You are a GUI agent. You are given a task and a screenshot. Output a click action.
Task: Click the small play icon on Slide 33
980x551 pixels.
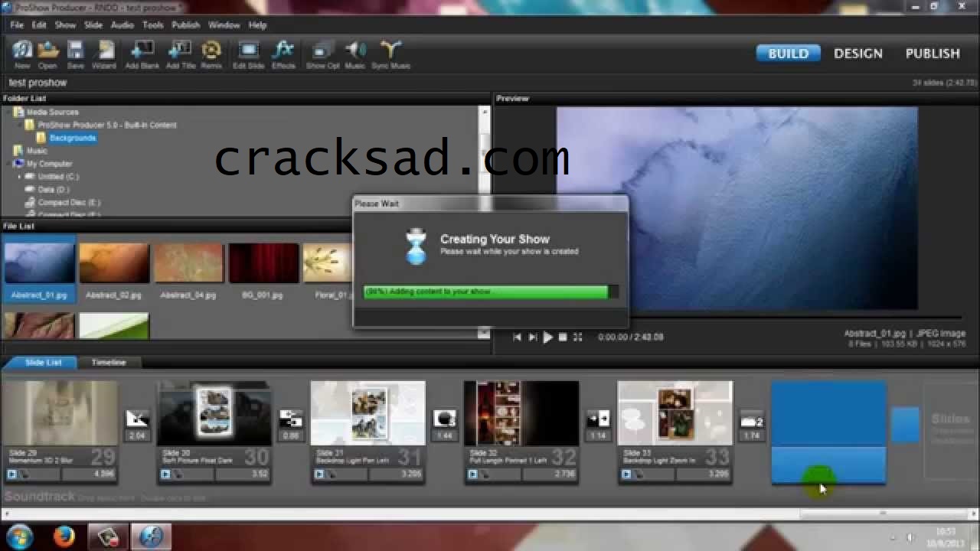pos(626,474)
